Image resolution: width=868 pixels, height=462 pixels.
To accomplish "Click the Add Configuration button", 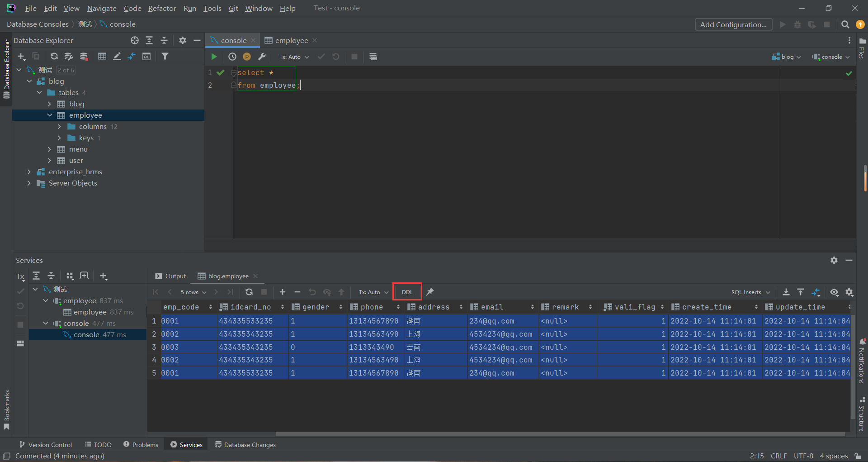I will [x=733, y=24].
